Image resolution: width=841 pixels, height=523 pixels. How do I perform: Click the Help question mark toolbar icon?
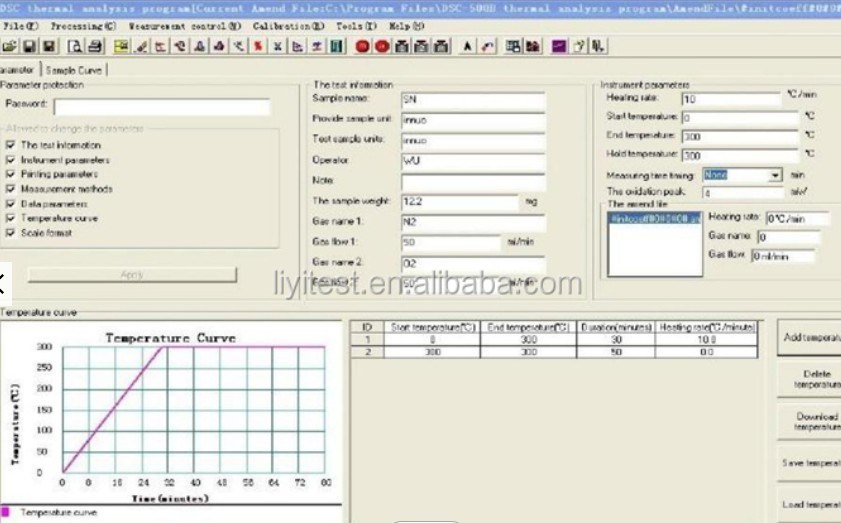580,47
